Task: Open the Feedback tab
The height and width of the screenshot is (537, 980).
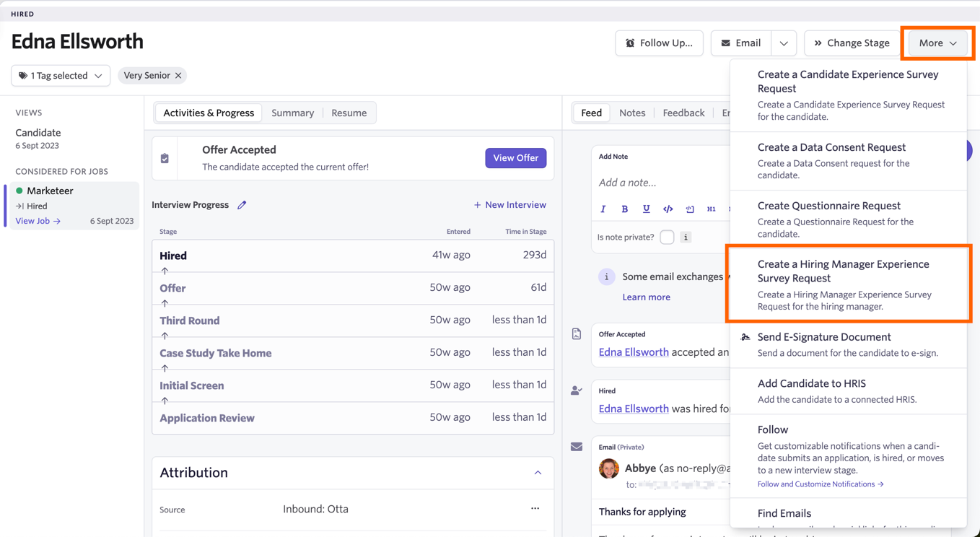Action: pyautogui.click(x=683, y=113)
